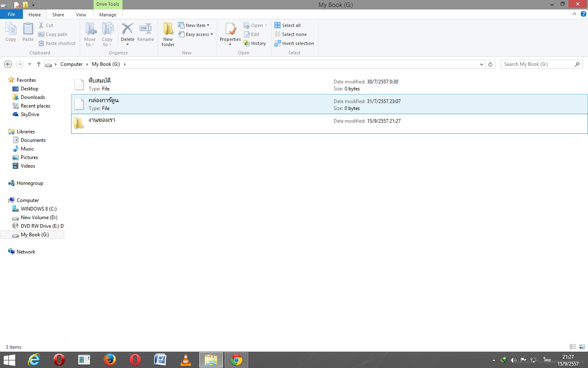
Task: Open the Music library
Action: (x=27, y=149)
